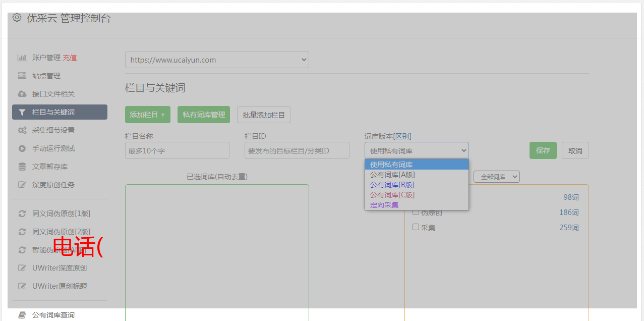Viewport: 644px width, 321px height.
Task: Click 批量添加栏目 button
Action: pyautogui.click(x=264, y=115)
